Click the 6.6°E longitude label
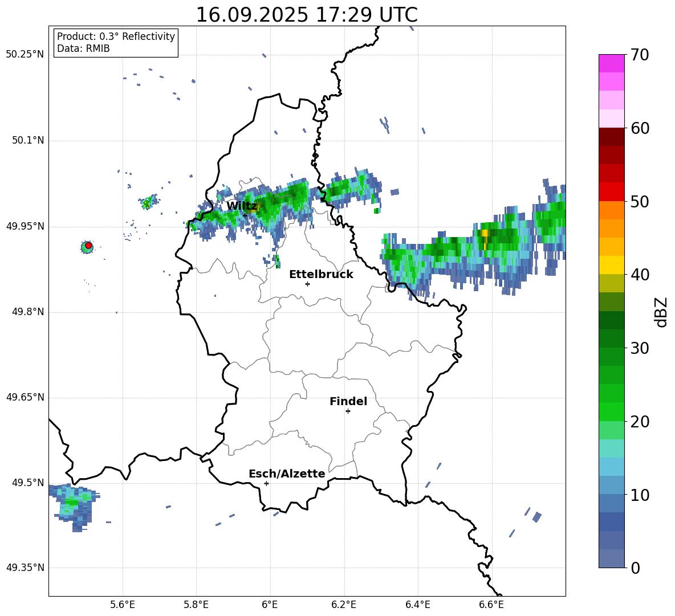This screenshot has width=675, height=616. pyautogui.click(x=491, y=605)
